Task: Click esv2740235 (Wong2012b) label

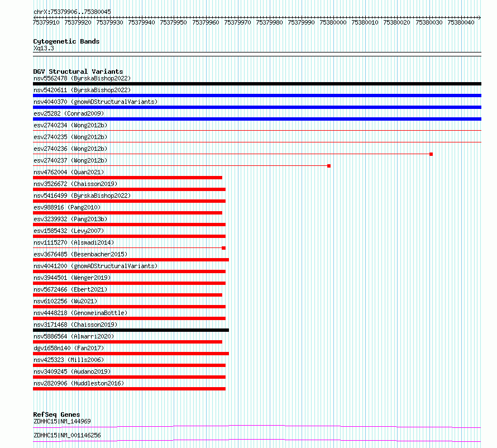Action: point(70,137)
